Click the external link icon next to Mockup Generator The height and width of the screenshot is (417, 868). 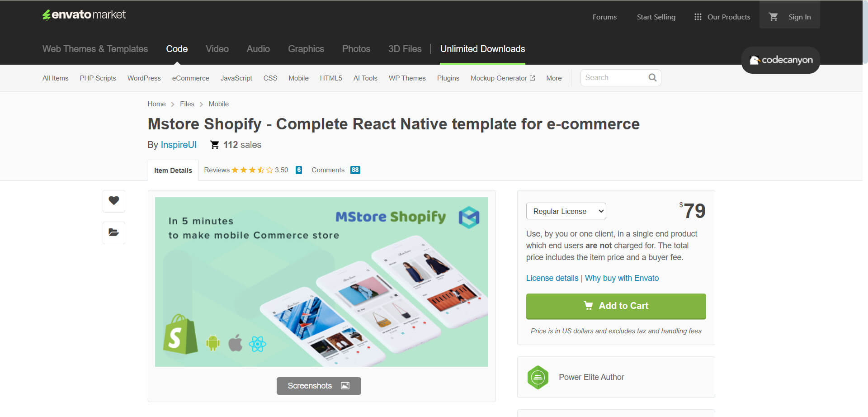[x=532, y=78]
